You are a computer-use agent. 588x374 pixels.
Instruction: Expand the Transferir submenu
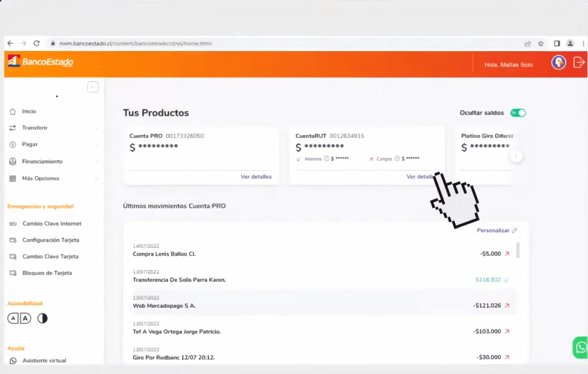click(x=97, y=128)
